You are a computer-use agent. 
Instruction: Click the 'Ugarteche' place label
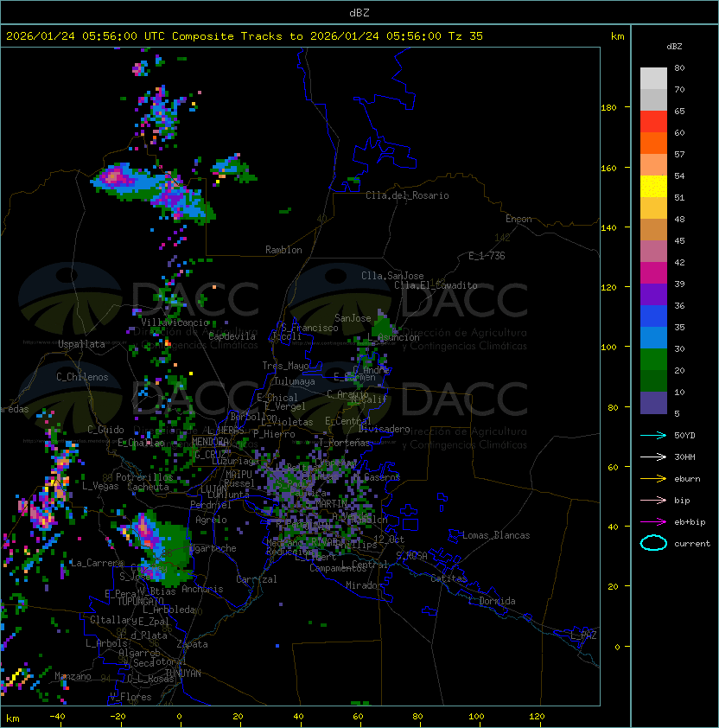pos(213,548)
